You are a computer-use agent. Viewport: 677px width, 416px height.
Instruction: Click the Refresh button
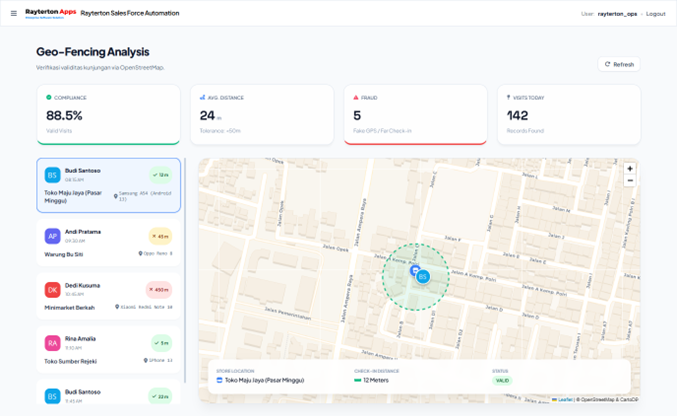coord(619,64)
